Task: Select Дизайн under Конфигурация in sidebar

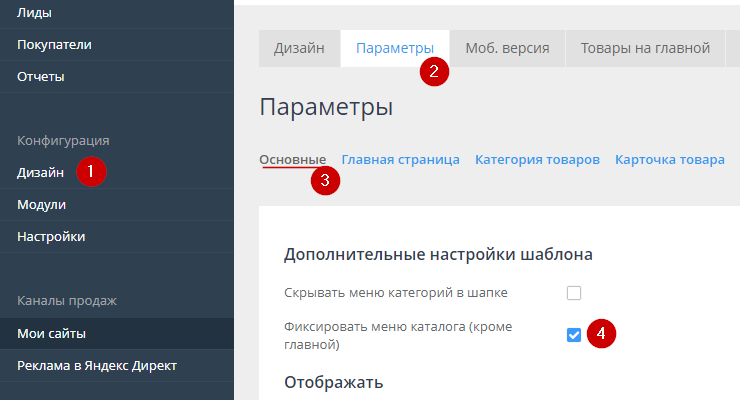Action: pyautogui.click(x=41, y=172)
